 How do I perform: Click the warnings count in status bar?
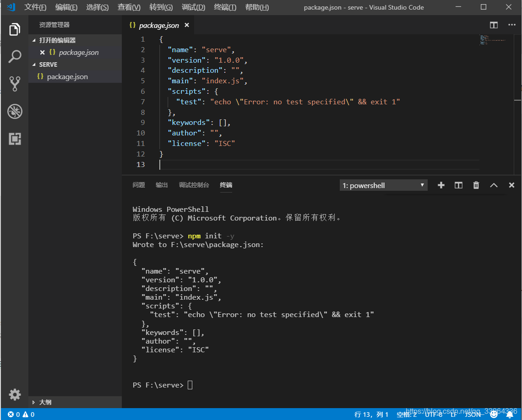tap(29, 415)
